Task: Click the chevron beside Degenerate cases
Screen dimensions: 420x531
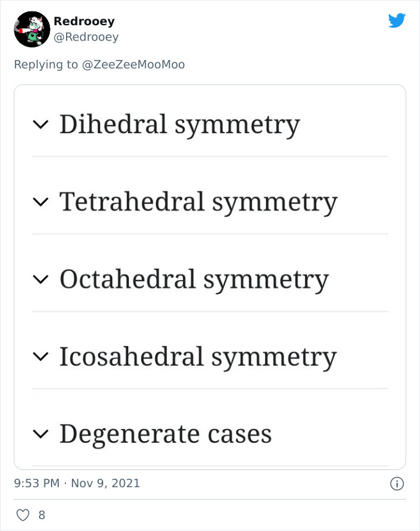Action: coord(41,435)
